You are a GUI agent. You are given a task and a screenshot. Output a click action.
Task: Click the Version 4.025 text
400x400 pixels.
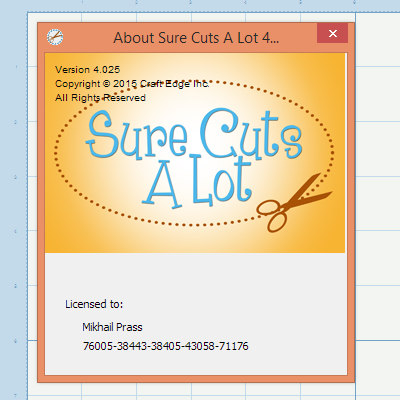point(87,70)
